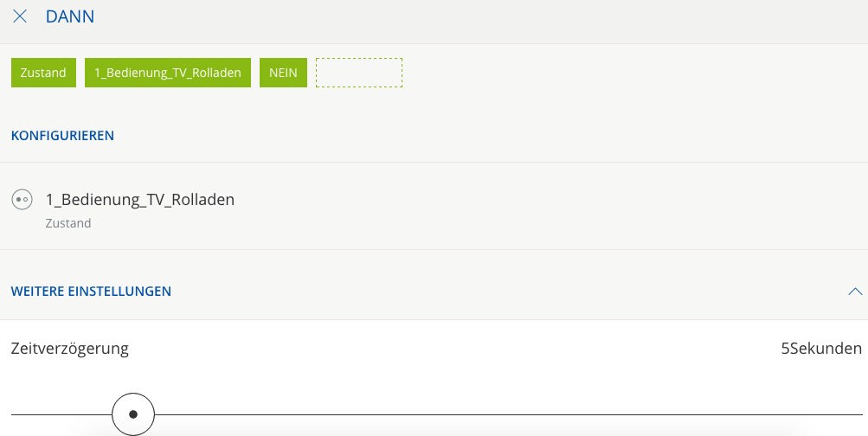The width and height of the screenshot is (868, 436).
Task: Open the 1_Bedienung_TV_Rolladen device list entry
Action: (x=140, y=200)
